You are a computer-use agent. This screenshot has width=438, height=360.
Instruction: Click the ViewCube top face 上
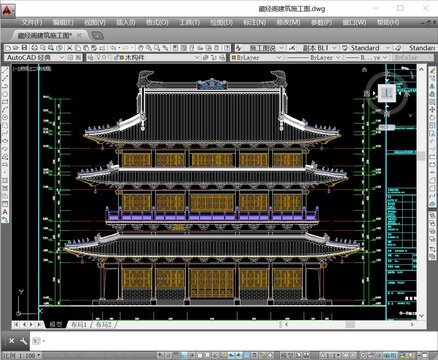[x=387, y=93]
